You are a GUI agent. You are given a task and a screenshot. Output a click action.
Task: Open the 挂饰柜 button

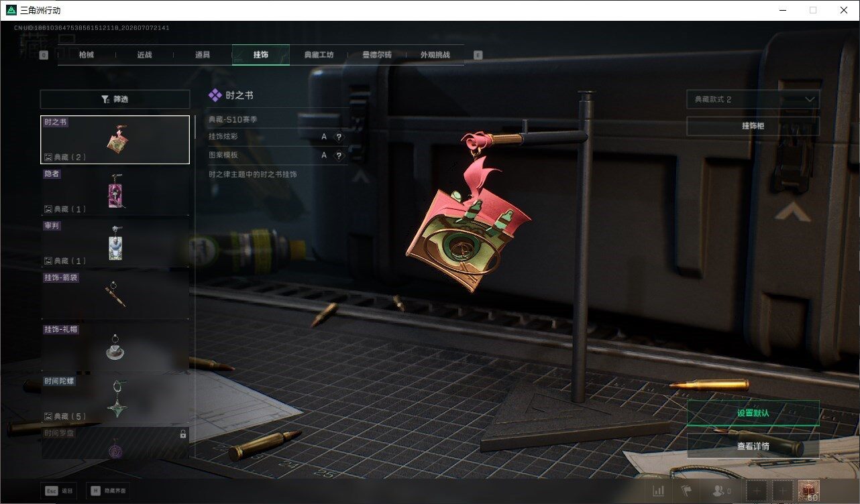[x=753, y=126]
